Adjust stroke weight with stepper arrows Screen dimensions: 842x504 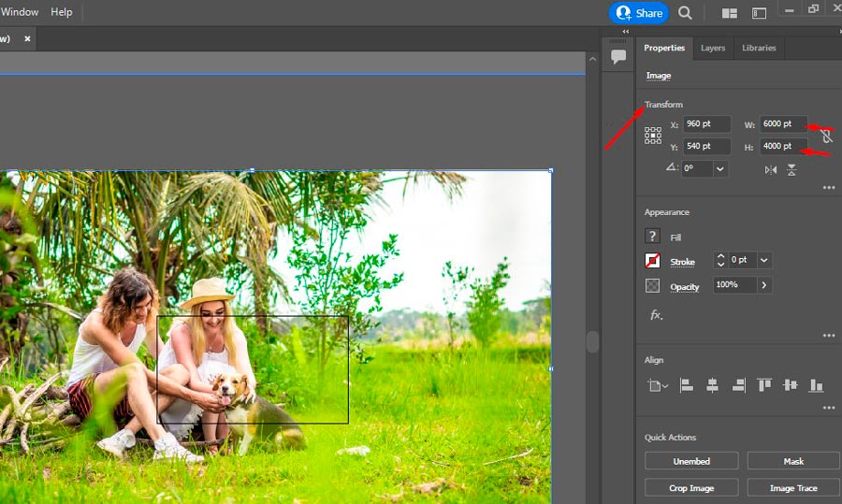click(x=720, y=260)
